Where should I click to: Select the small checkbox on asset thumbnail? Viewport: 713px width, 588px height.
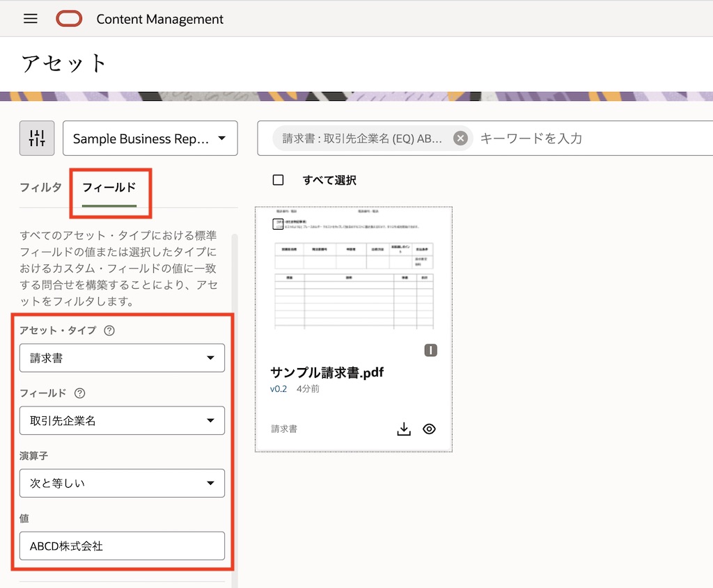coord(279,224)
